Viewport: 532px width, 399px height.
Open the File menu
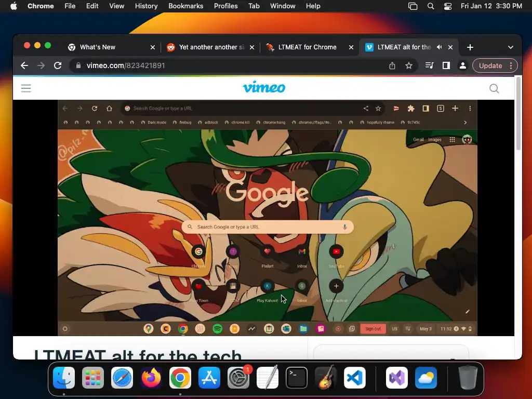pyautogui.click(x=70, y=6)
